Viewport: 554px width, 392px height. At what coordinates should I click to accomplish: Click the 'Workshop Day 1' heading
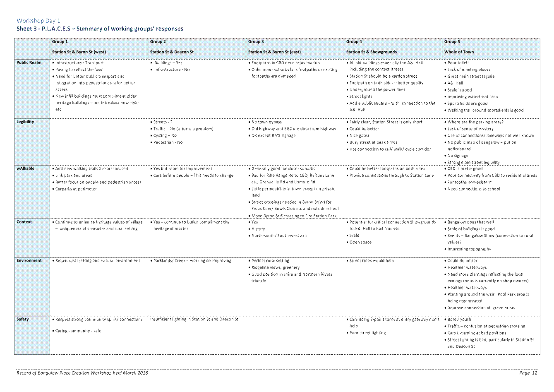pos(38,20)
